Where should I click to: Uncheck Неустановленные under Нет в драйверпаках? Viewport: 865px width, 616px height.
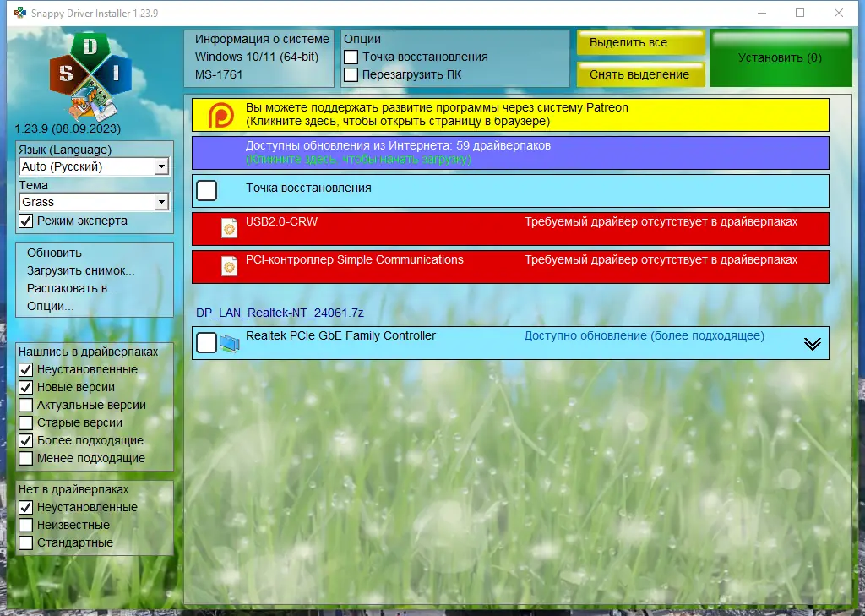[x=26, y=507]
